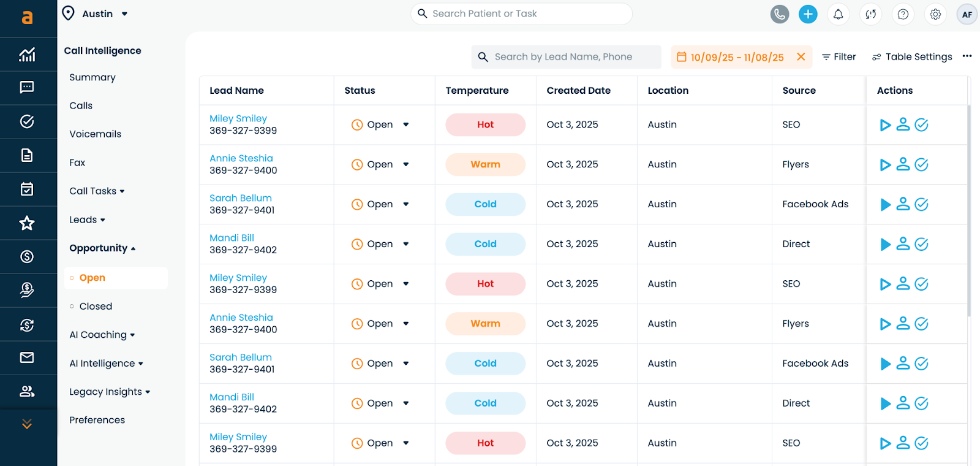Open the star favorites sidebar icon
Screen dimensions: 980x466
pos(27,223)
